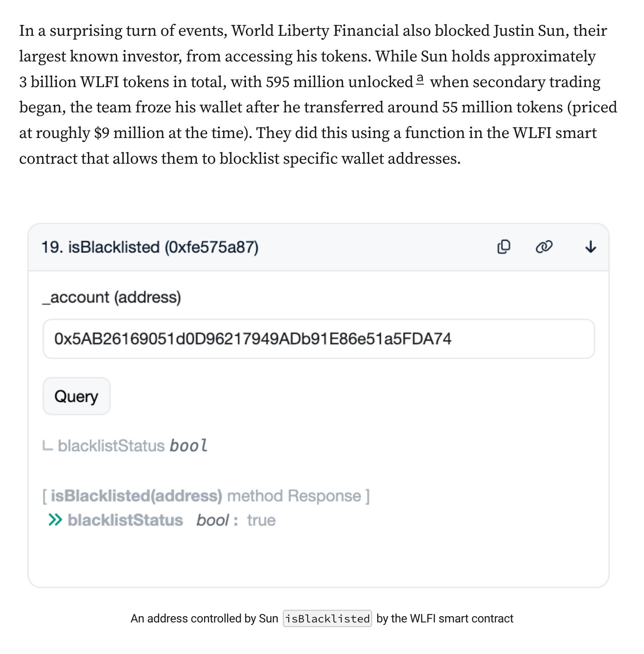Select the 'blacklistStatus bool' output label
This screenshot has height=654, width=644.
pyautogui.click(x=133, y=445)
